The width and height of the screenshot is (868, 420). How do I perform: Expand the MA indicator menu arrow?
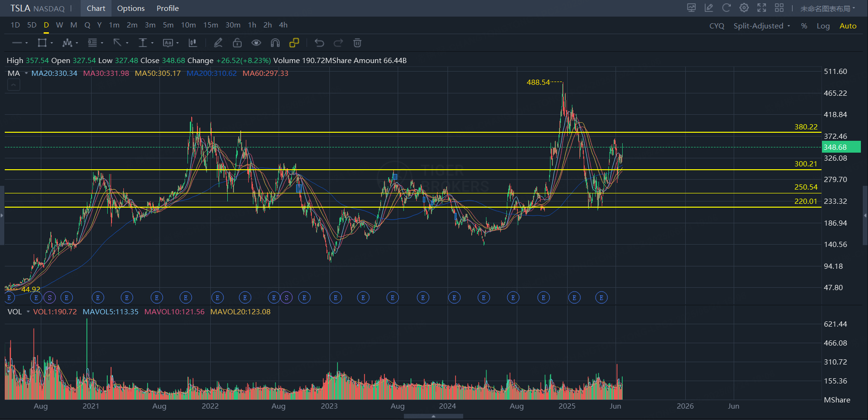click(26, 73)
